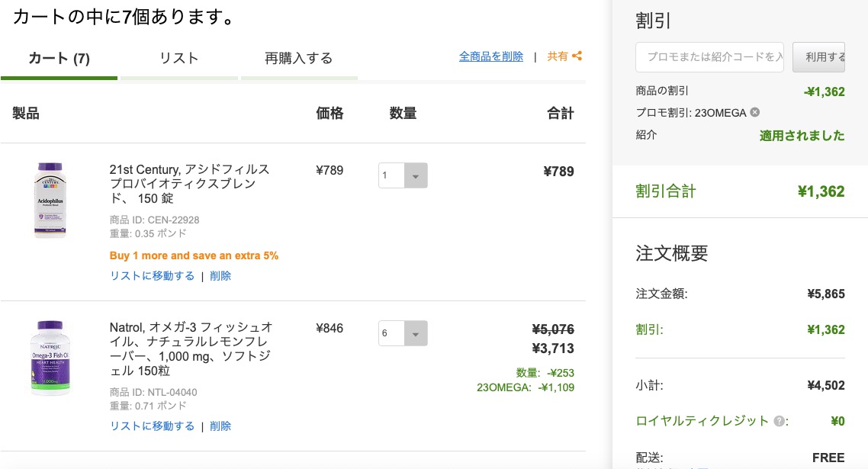868x469 pixels.
Task: Remove the 23OMEGA promo code via its x icon
Action: (x=754, y=112)
